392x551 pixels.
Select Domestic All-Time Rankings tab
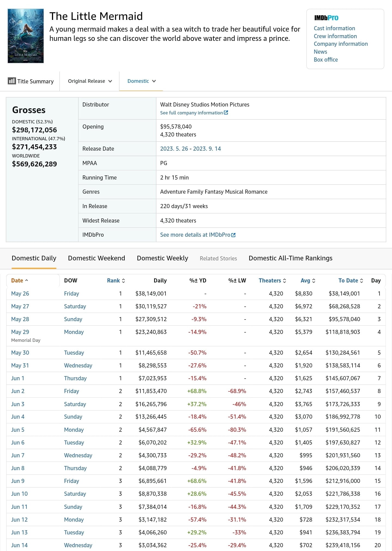(290, 258)
